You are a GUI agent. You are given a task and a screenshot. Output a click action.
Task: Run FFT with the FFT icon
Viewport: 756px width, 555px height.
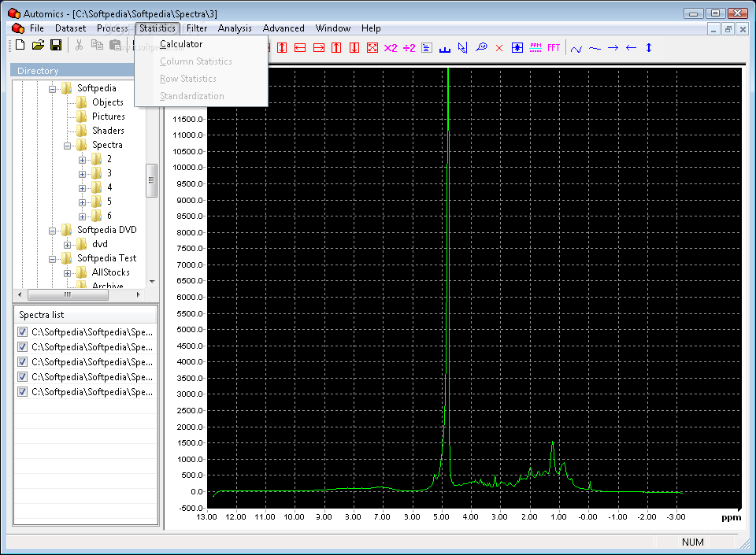(554, 47)
